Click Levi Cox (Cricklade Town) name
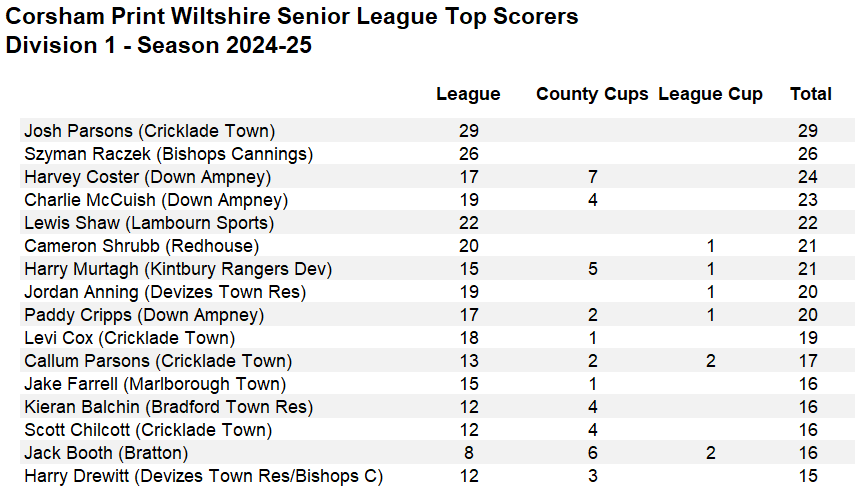Viewport: 855px width, 487px height. click(x=129, y=338)
